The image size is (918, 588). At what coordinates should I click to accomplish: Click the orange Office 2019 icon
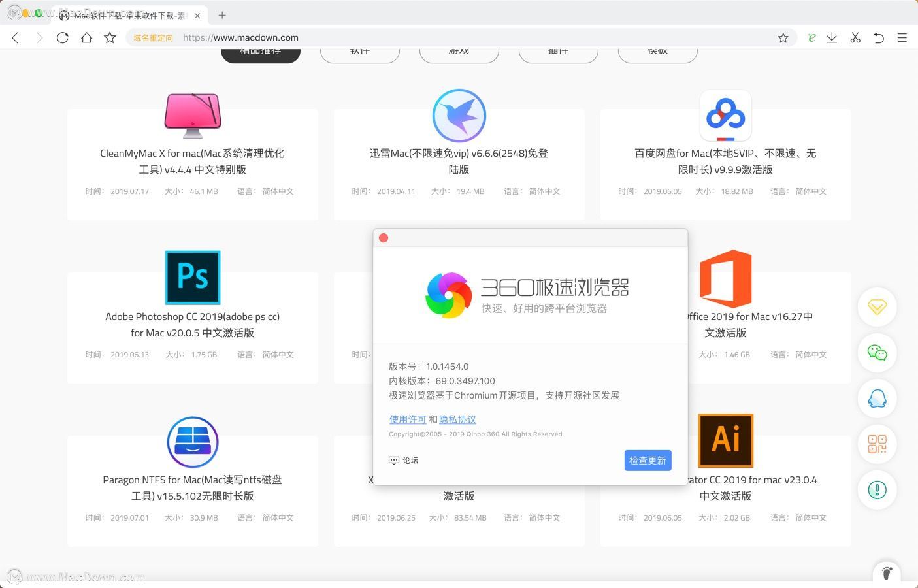click(x=726, y=278)
